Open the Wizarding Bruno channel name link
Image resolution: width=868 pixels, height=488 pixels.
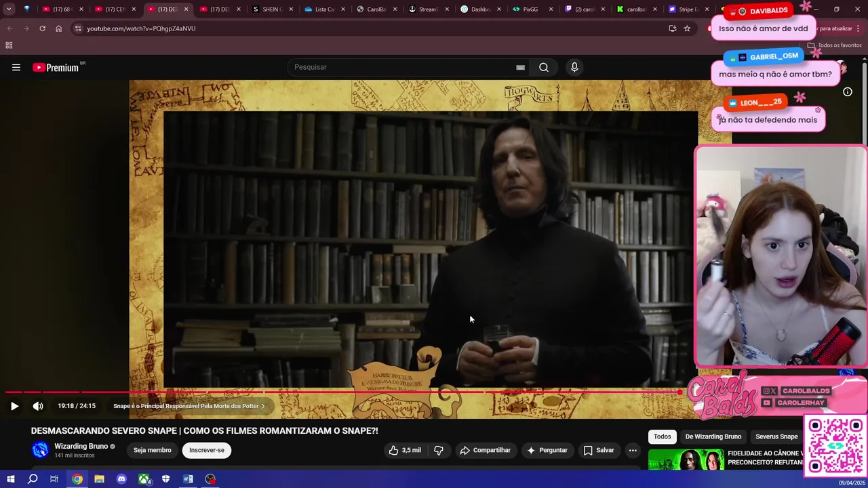click(x=81, y=446)
